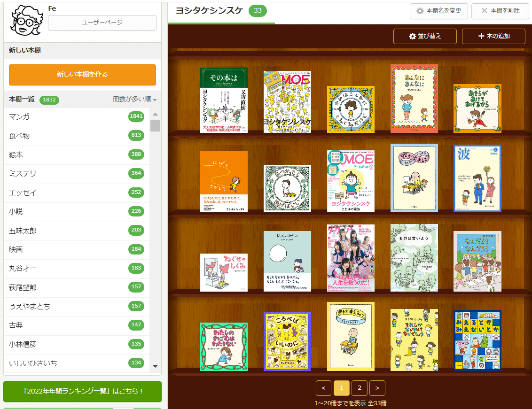The width and height of the screenshot is (532, 409).
Task: Select the いしいひさいち bookshelf
Action: (x=77, y=363)
